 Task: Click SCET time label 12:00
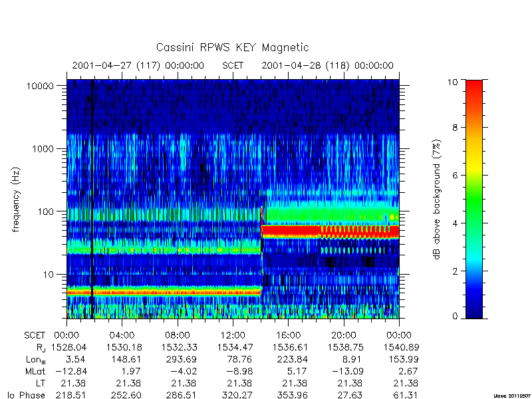coord(233,336)
